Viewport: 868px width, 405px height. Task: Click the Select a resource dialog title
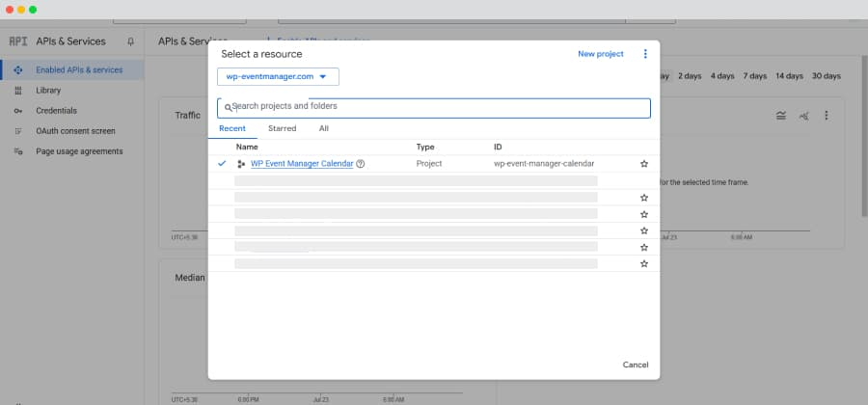click(x=261, y=54)
